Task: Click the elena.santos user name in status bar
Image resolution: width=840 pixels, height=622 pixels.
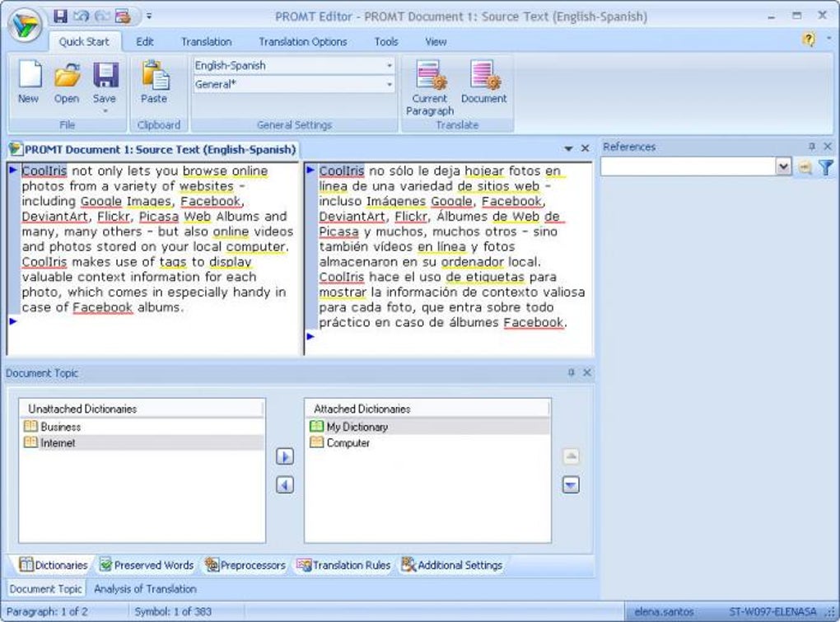Action: [664, 611]
